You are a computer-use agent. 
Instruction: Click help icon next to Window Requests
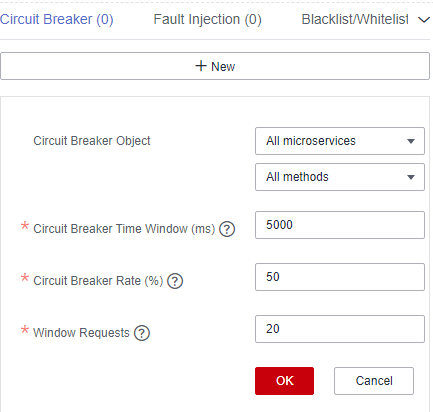point(142,333)
